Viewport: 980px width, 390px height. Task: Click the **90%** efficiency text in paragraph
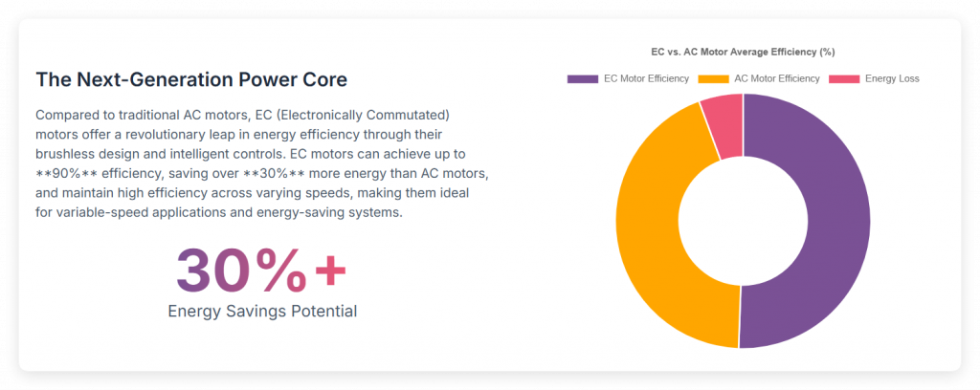(x=67, y=172)
